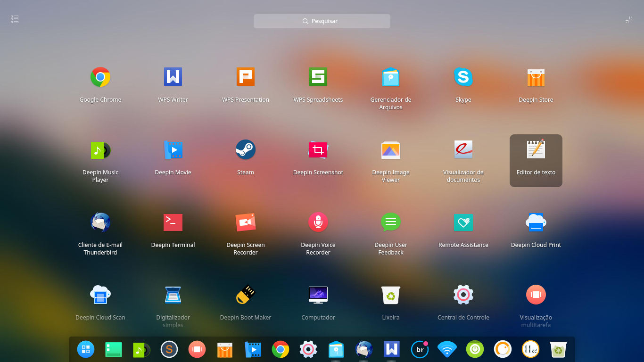
Task: Open Computador
Action: tap(318, 295)
